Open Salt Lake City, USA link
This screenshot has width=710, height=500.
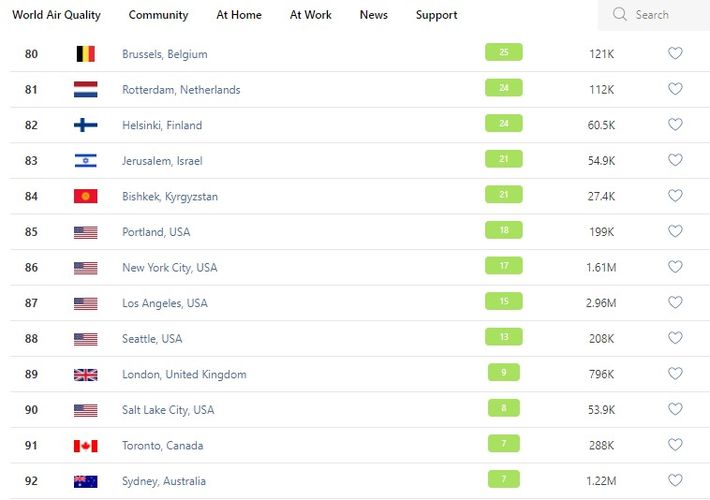click(x=168, y=410)
